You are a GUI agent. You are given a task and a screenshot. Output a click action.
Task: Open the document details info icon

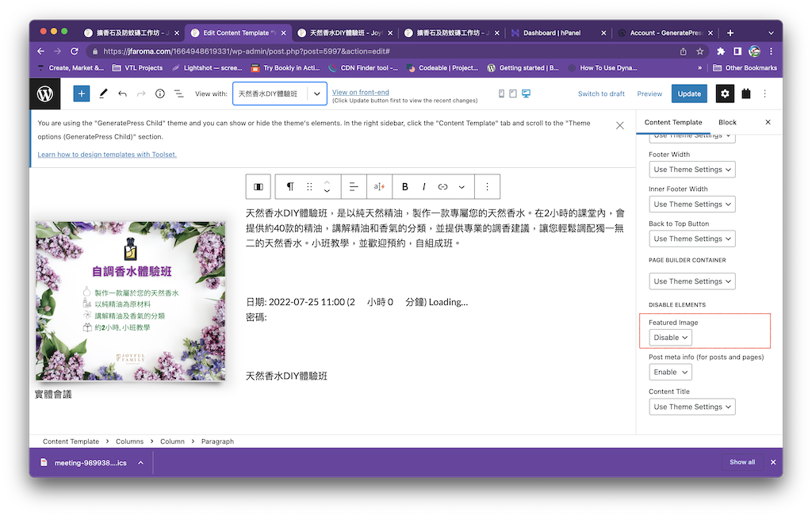pyautogui.click(x=160, y=94)
